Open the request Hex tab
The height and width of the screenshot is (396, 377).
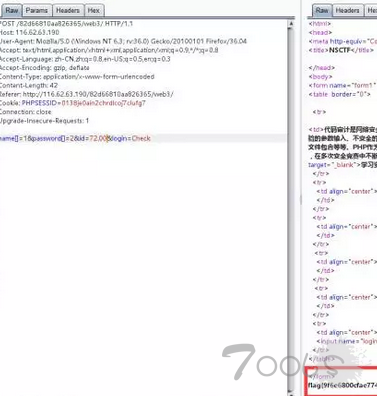pyautogui.click(x=94, y=11)
